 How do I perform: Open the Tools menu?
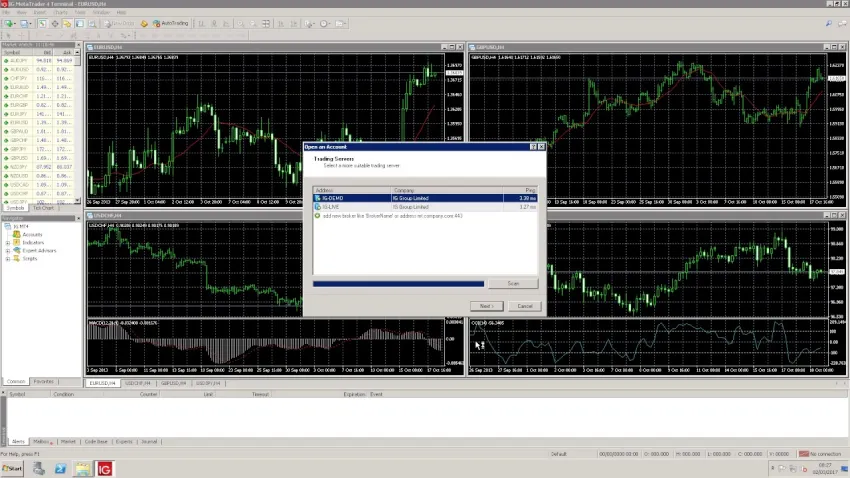(80, 12)
